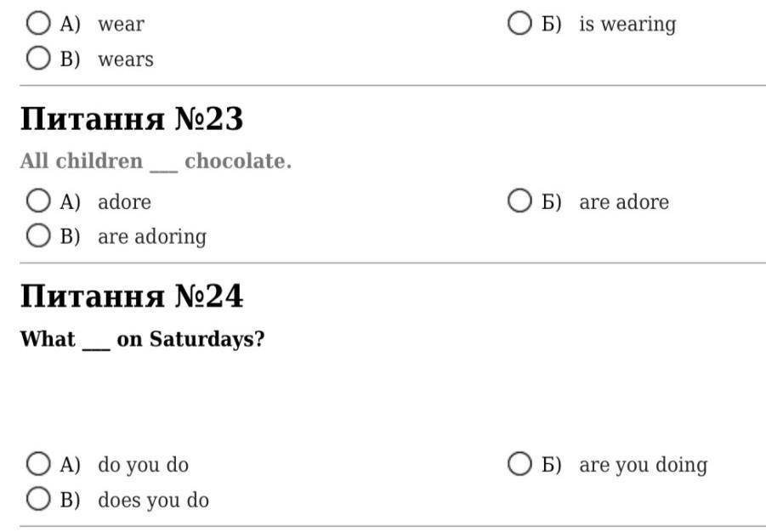
Task: Click the 'wears' answer label text
Action: click(126, 59)
